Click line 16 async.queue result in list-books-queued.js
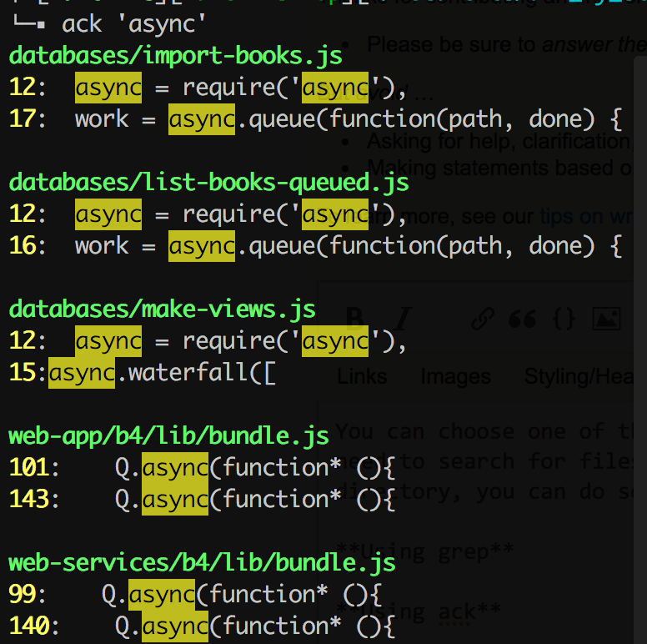The height and width of the screenshot is (644, 647). (x=316, y=246)
